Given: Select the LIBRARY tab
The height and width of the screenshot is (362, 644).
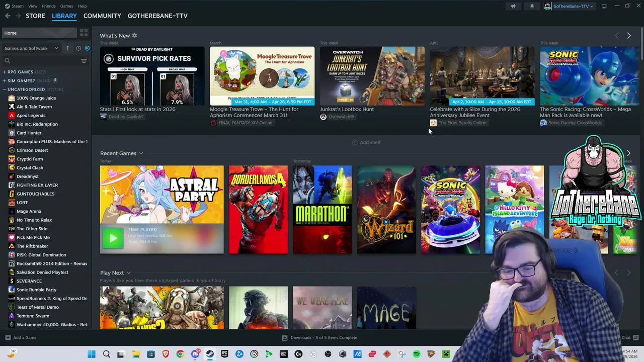Looking at the screenshot, I should pos(64,16).
